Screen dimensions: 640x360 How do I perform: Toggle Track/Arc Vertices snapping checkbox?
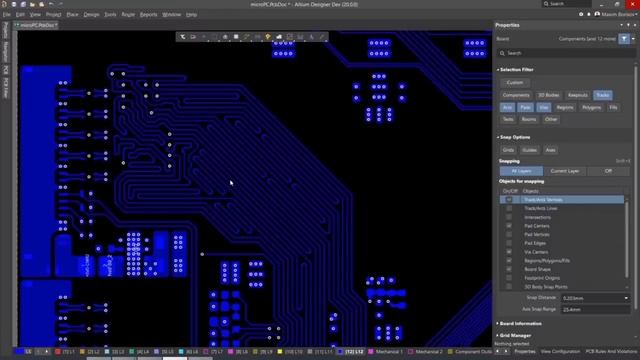pyautogui.click(x=509, y=200)
